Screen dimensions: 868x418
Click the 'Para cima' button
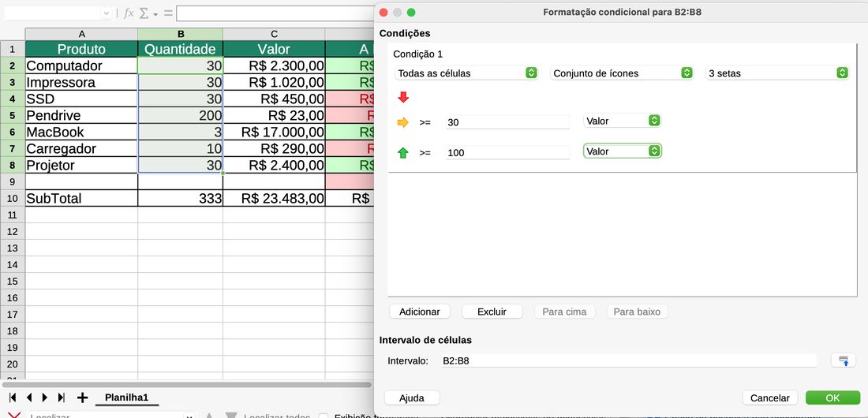(565, 312)
